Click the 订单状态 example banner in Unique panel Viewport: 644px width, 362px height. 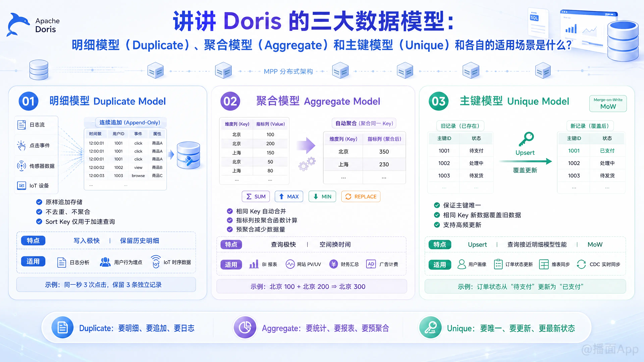(x=525, y=286)
